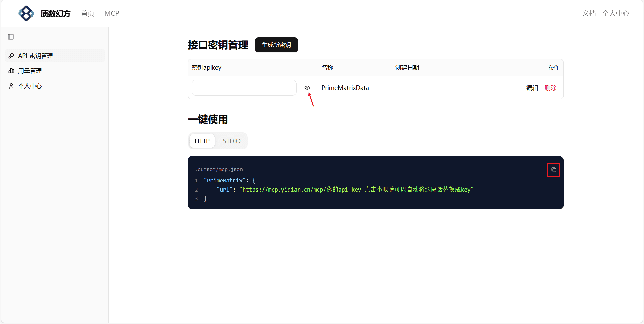Select the HTTP tab
Image resolution: width=644 pixels, height=324 pixels.
click(202, 141)
